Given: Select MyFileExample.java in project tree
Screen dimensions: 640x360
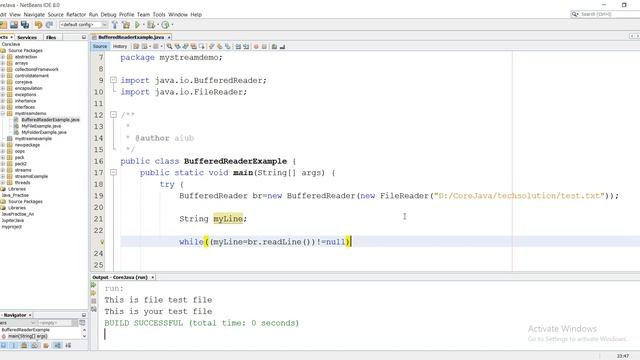Looking at the screenshot, I should click(x=41, y=126).
